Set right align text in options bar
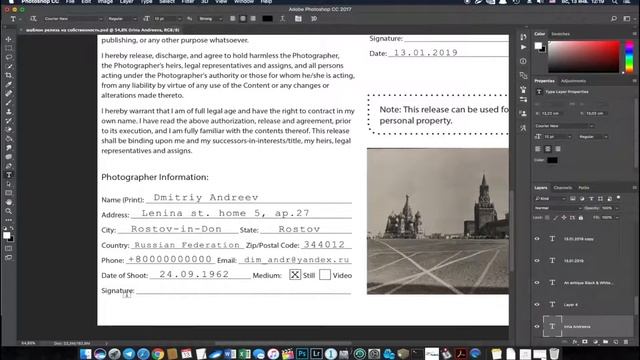The image size is (640, 360). tap(253, 19)
